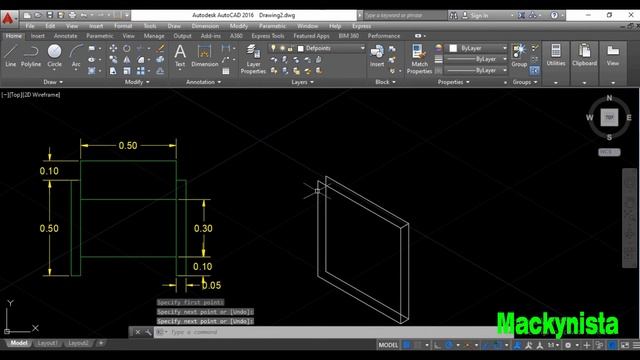Open the Clipboard panel
Image resolution: width=640 pixels, height=360 pixels.
584,56
